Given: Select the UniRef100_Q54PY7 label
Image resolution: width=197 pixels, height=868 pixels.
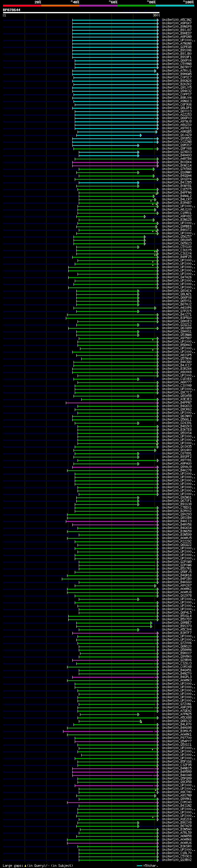Looking at the screenshot, I should [177, 741].
